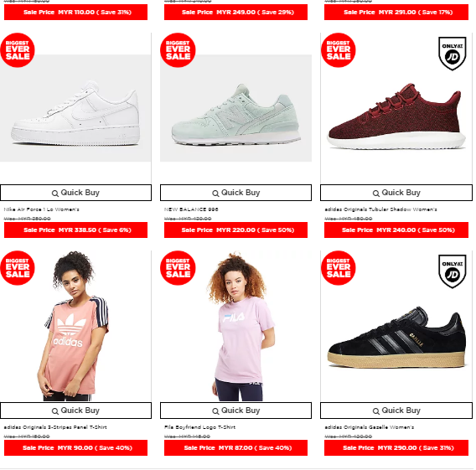Open the lilac Fila t-shirt model photo
The width and height of the screenshot is (476, 470).
click(x=240, y=326)
